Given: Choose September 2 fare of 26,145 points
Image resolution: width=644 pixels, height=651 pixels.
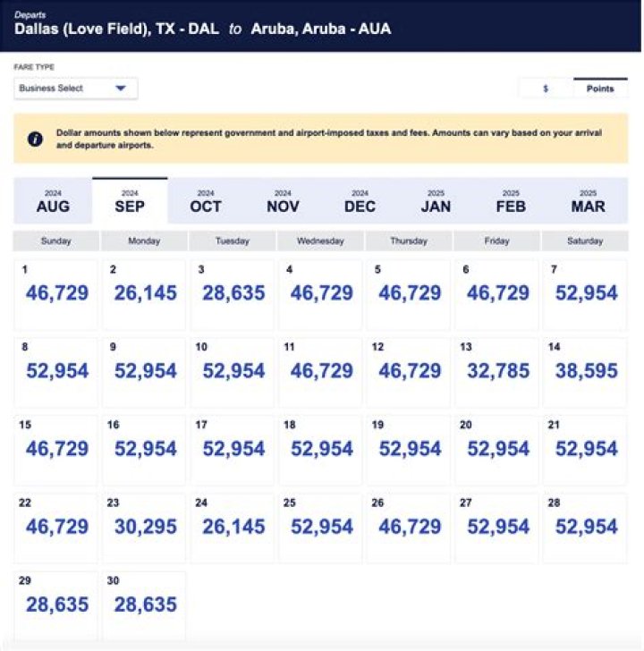Looking at the screenshot, I should (144, 294).
